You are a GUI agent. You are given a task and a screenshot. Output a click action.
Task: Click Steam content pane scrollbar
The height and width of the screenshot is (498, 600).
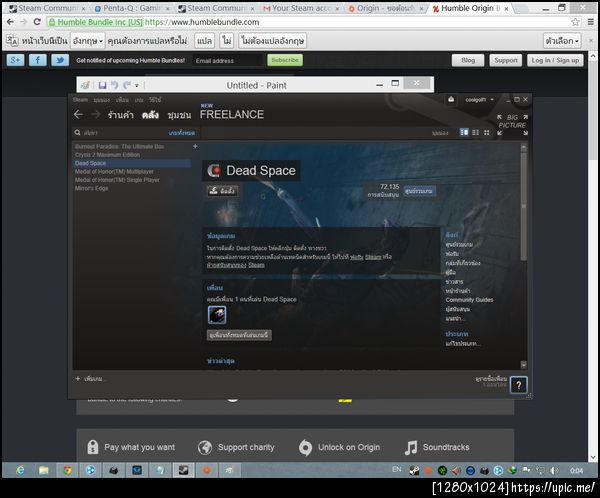tap(523, 207)
